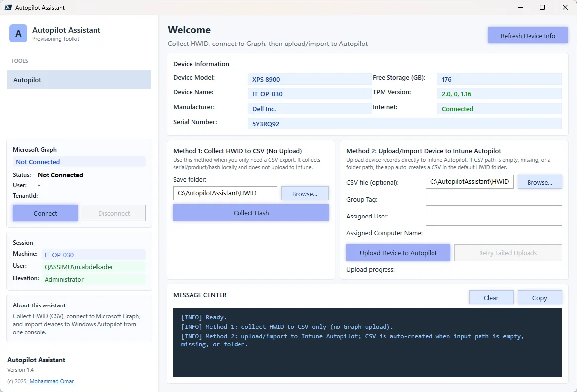Click the disabled Disconnect button
The width and height of the screenshot is (577, 392).
coord(114,213)
